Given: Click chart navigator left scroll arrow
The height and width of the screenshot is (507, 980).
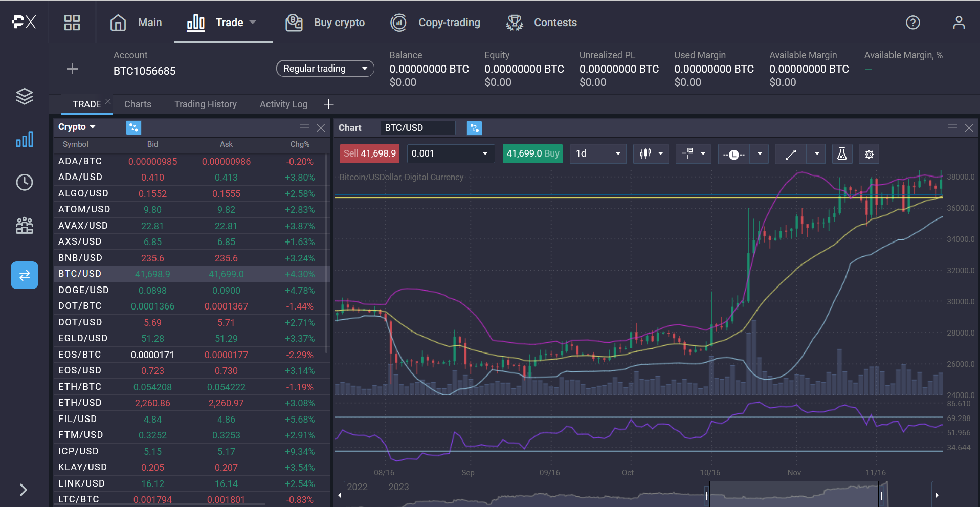Looking at the screenshot, I should (340, 495).
